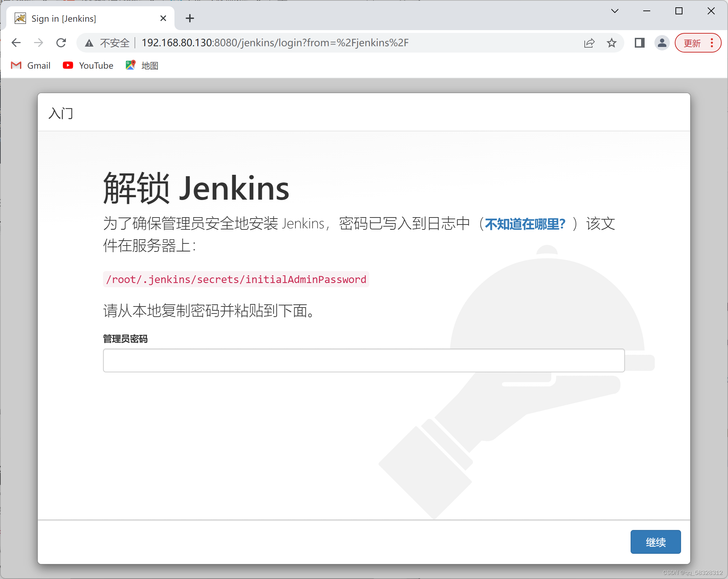The width and height of the screenshot is (728, 579).
Task: Share this page via share icon
Action: (x=589, y=43)
